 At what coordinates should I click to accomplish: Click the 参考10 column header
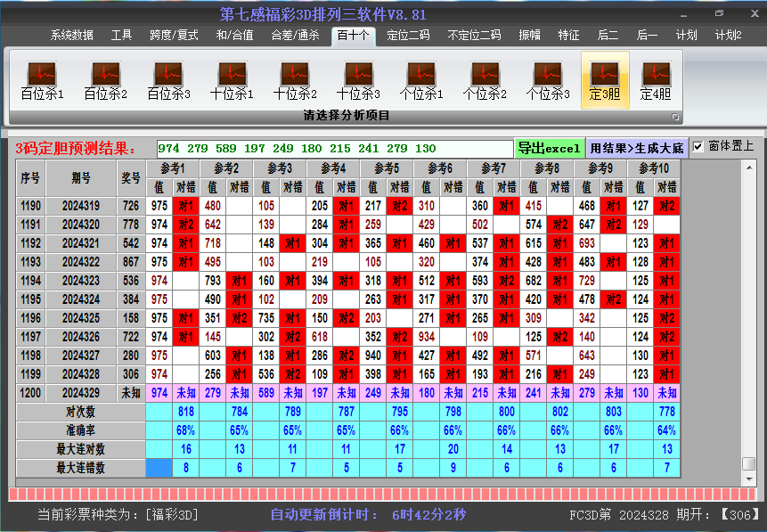tap(654, 168)
